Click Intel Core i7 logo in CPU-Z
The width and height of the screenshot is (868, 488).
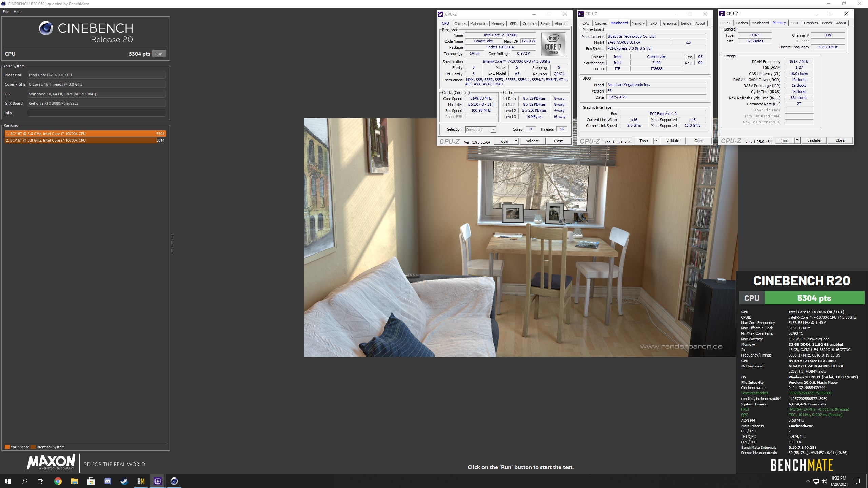click(x=553, y=44)
